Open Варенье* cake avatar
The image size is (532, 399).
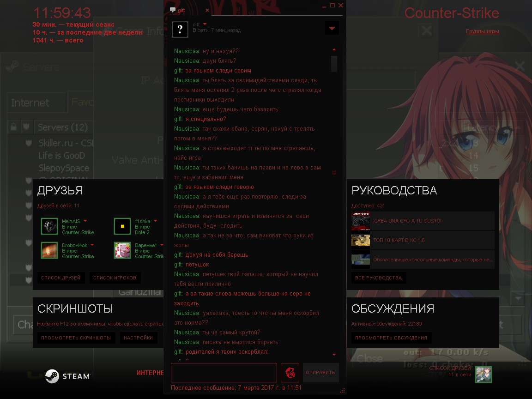click(122, 250)
